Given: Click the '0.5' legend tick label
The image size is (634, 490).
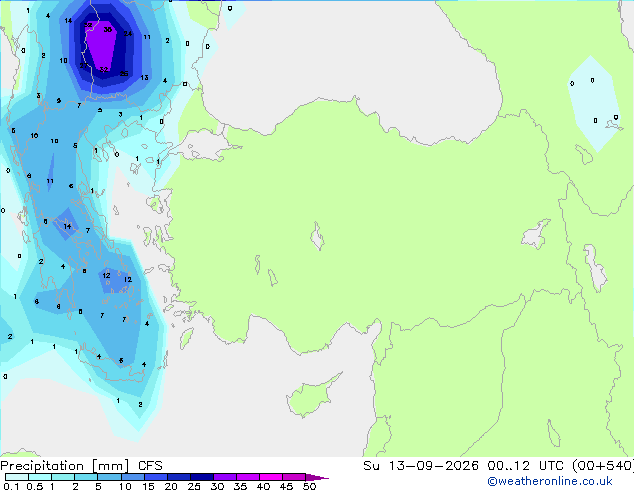Looking at the screenshot, I should (34, 486).
